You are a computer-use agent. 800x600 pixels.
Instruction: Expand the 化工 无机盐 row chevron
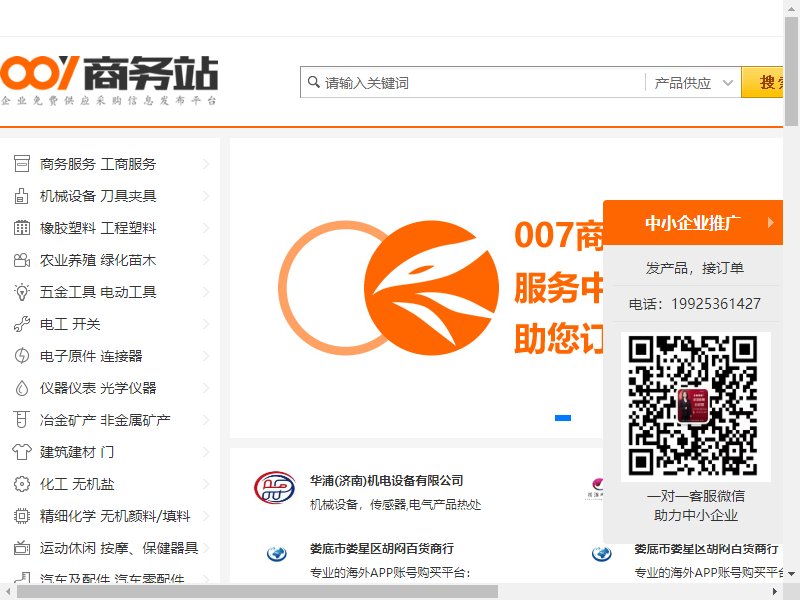coord(206,484)
